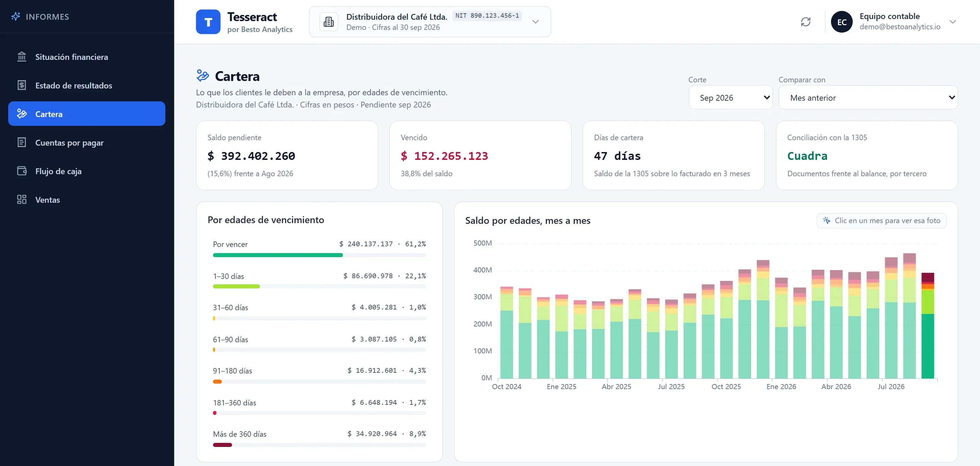This screenshot has width=980, height=466.
Task: Open the Ventas report
Action: (x=87, y=199)
